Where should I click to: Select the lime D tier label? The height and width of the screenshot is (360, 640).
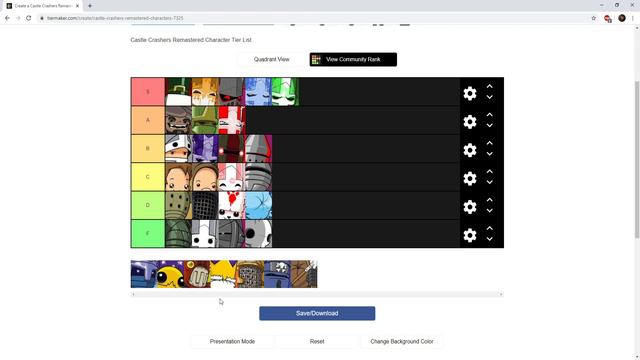click(148, 205)
